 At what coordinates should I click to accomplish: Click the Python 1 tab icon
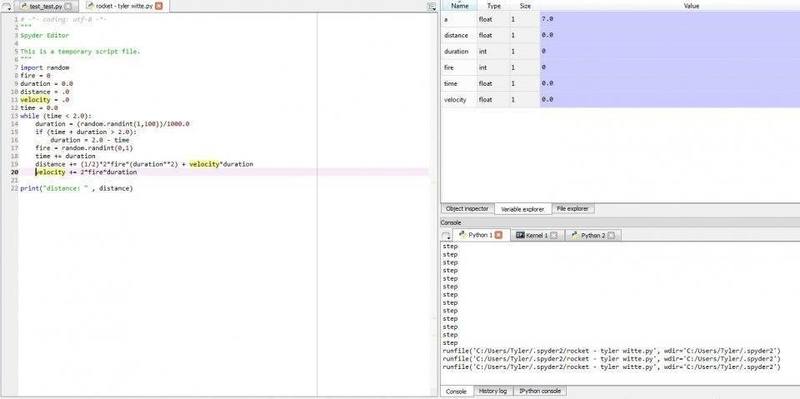pyautogui.click(x=463, y=235)
